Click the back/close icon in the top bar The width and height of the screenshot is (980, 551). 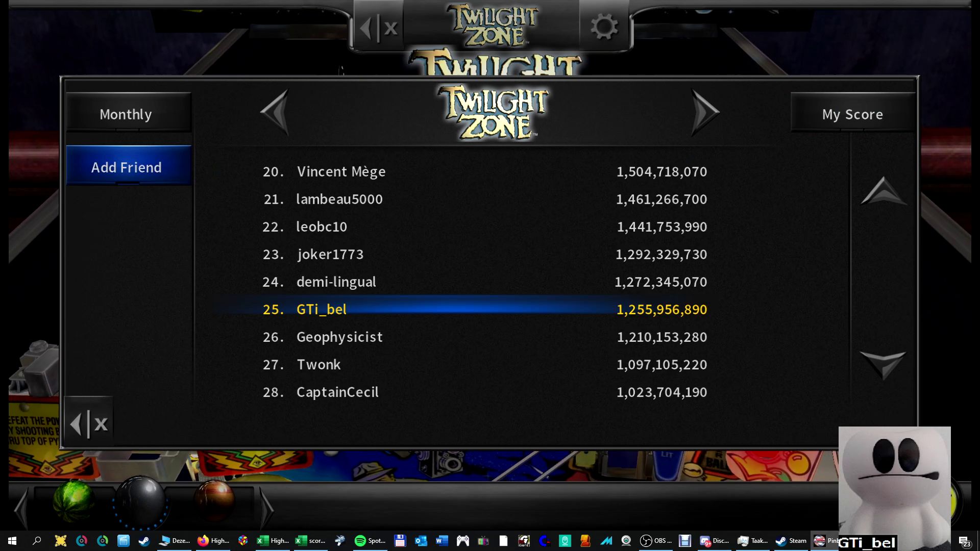pyautogui.click(x=378, y=27)
